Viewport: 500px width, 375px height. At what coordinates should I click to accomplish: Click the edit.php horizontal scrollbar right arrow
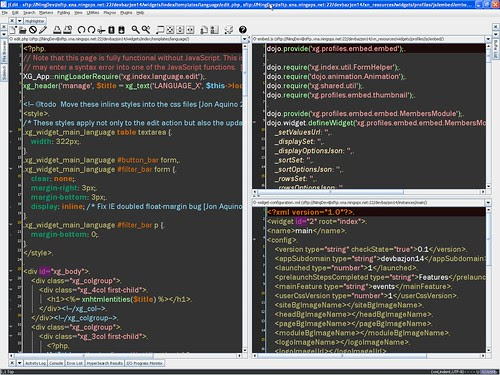239,356
